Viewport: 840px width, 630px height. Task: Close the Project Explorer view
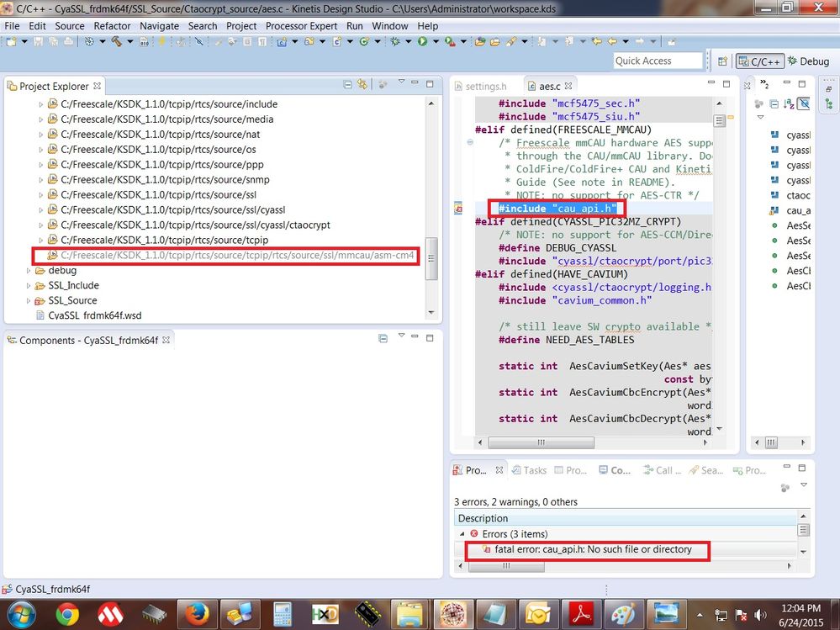[97, 86]
